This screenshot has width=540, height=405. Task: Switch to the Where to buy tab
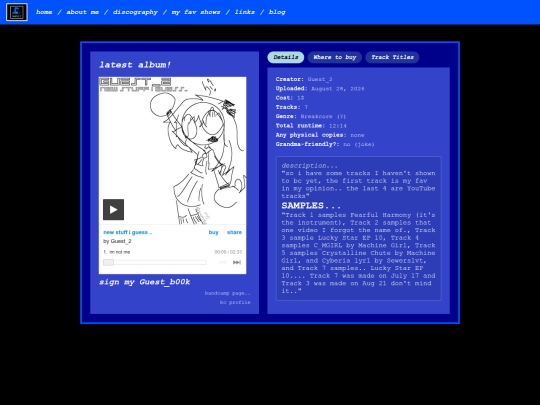click(335, 57)
